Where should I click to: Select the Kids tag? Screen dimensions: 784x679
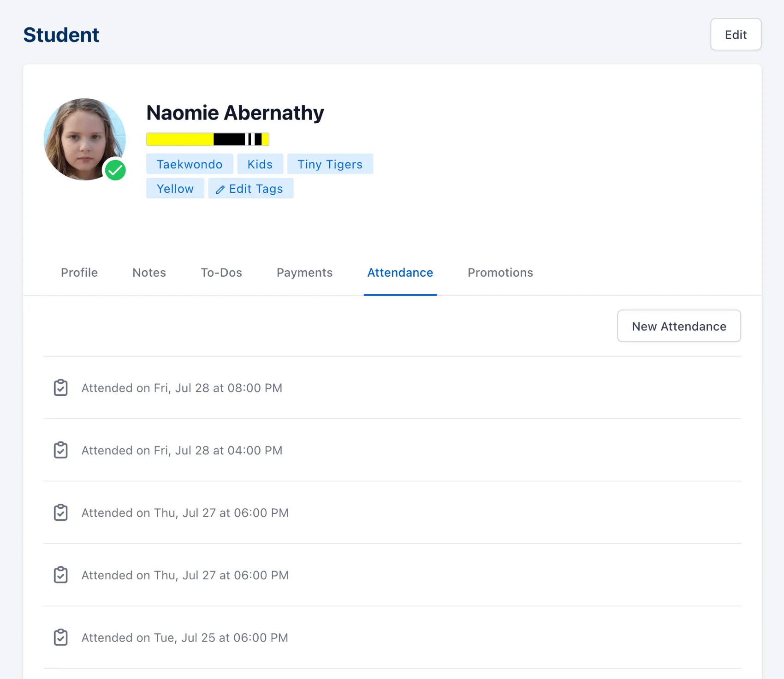260,164
